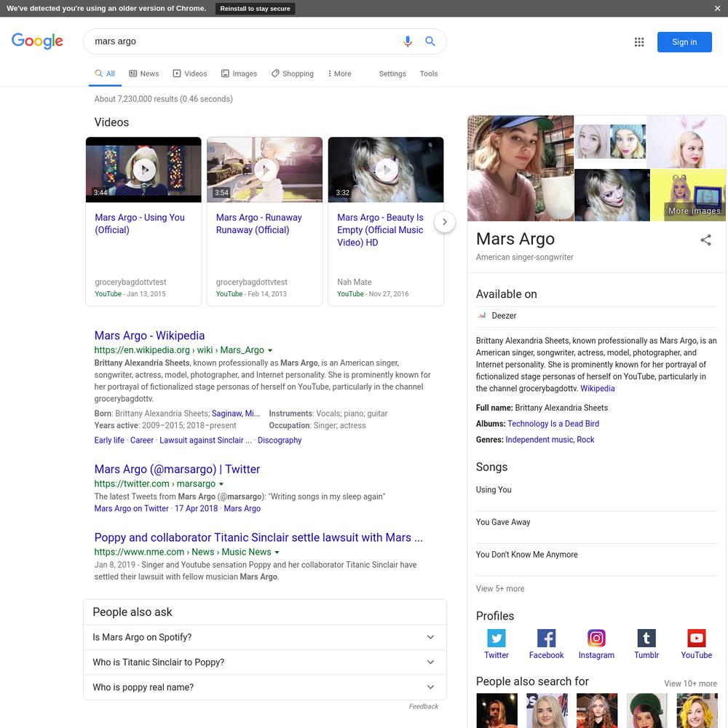Open dropdown arrow beside twitter.com URL
Image resolution: width=728 pixels, height=728 pixels.
point(221,484)
